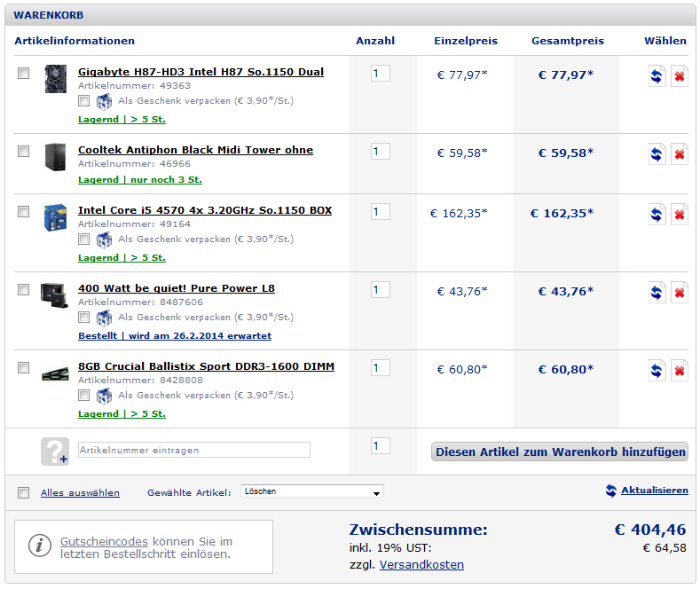Click the Zwischensumme amount € 404,46
Image resolution: width=700 pixels, height=589 pixels.
[x=650, y=530]
